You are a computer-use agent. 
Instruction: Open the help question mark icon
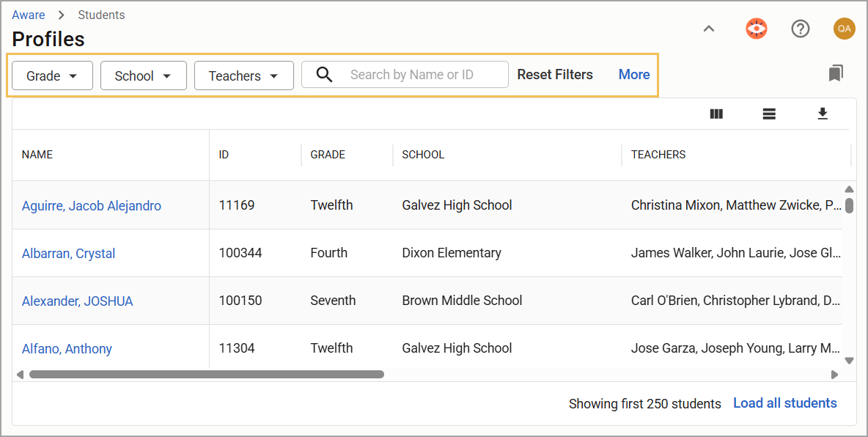tap(801, 29)
